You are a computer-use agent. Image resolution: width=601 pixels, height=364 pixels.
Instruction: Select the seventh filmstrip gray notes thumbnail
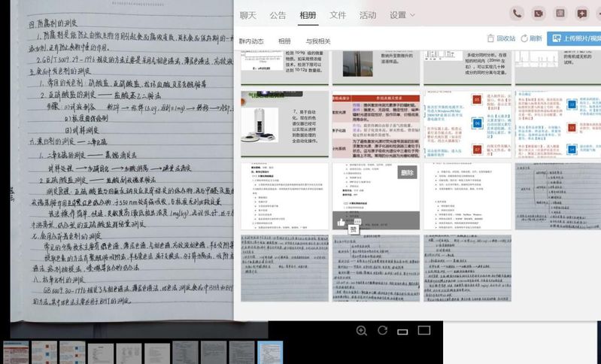pyautogui.click(x=186, y=353)
